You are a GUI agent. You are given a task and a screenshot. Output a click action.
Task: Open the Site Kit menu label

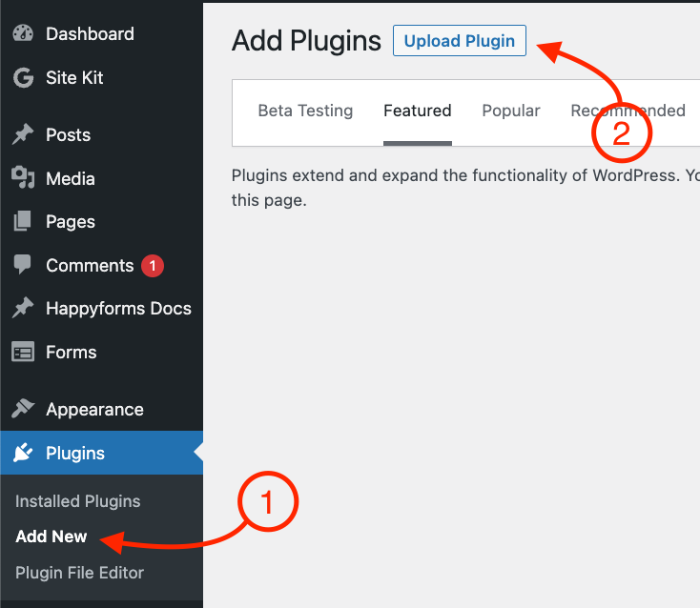74,77
